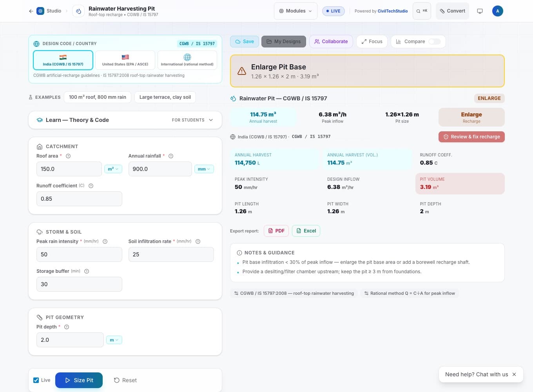Click the Roof area help icon
The height and width of the screenshot is (392, 533).
coord(68,156)
